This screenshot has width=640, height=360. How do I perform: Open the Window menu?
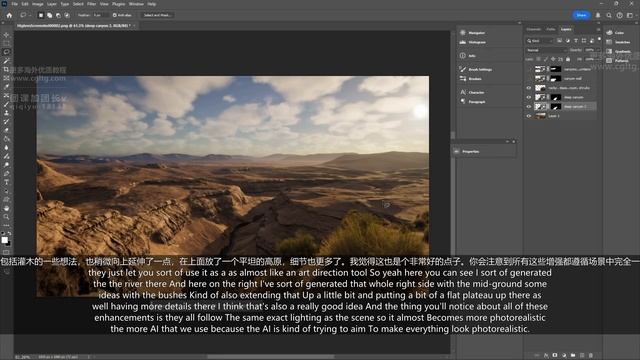click(136, 4)
